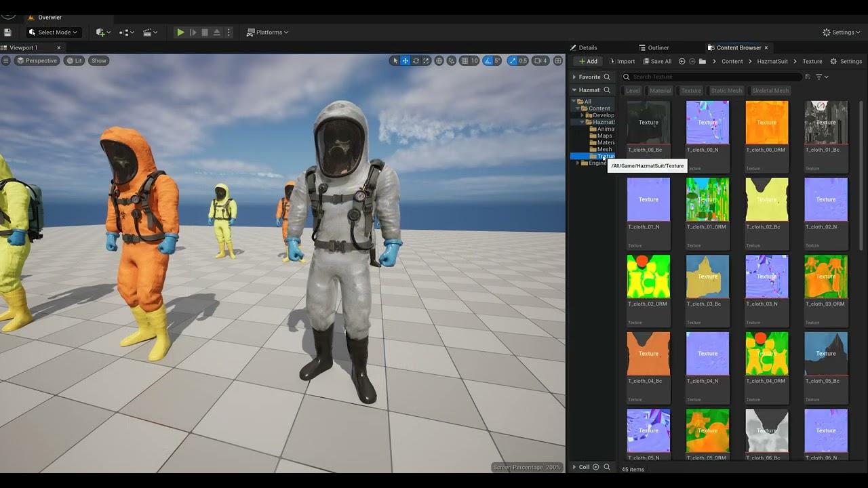Change the scale snap value 0.5
The image size is (868, 488).
(x=523, y=60)
